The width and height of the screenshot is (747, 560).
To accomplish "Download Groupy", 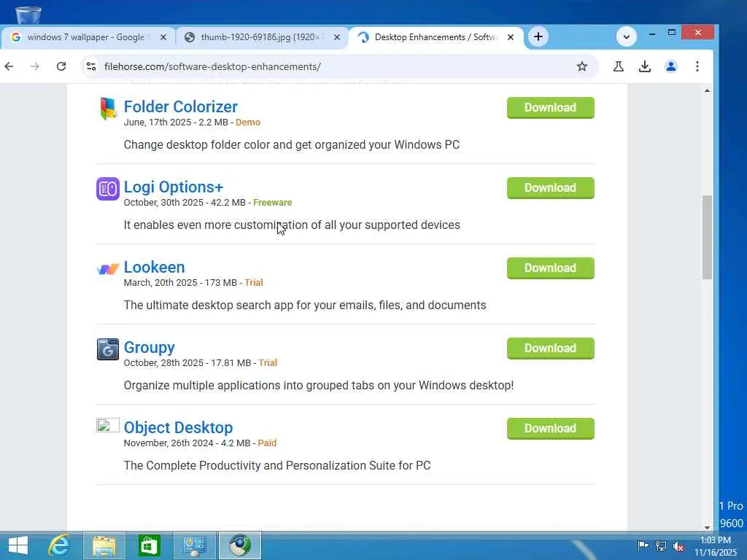I will pyautogui.click(x=550, y=348).
